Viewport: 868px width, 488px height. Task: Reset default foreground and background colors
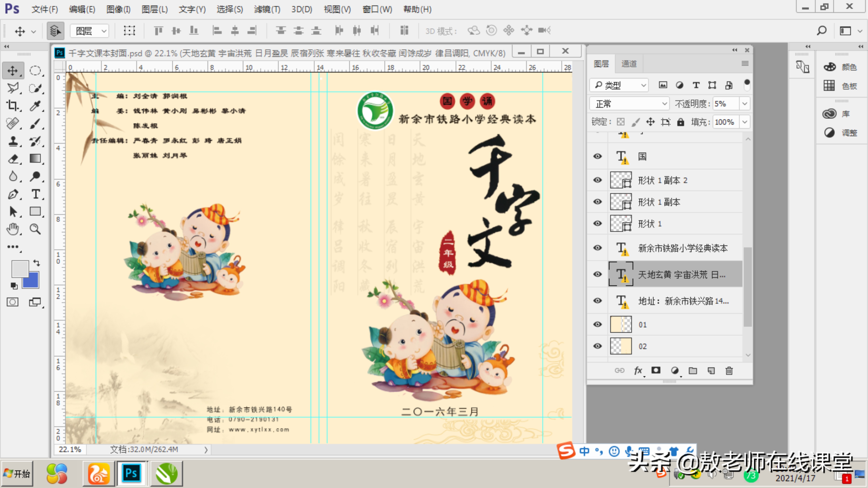tap(14, 286)
